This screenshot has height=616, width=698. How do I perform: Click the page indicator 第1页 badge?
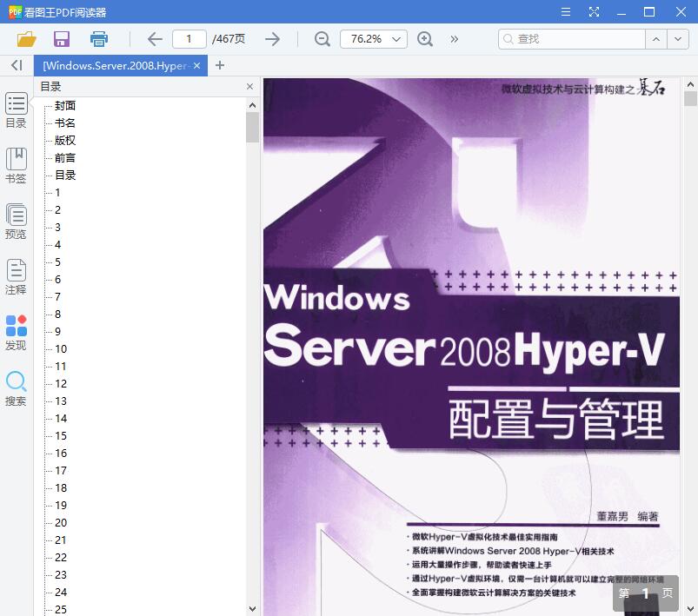tap(646, 593)
